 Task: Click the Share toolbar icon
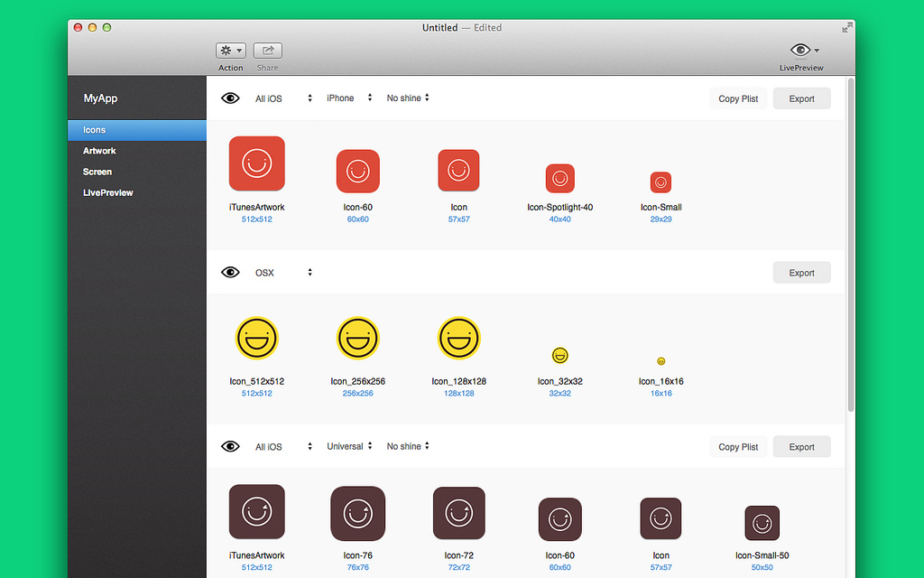pos(268,51)
